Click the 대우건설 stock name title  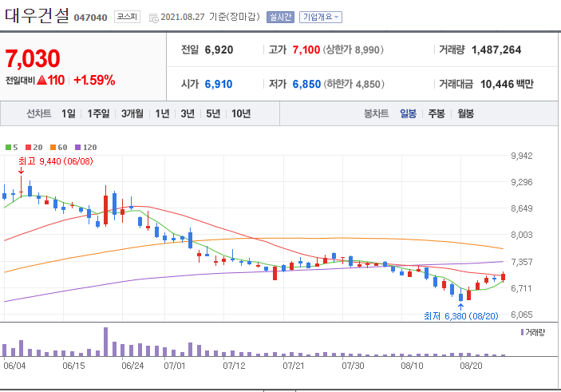click(x=37, y=15)
